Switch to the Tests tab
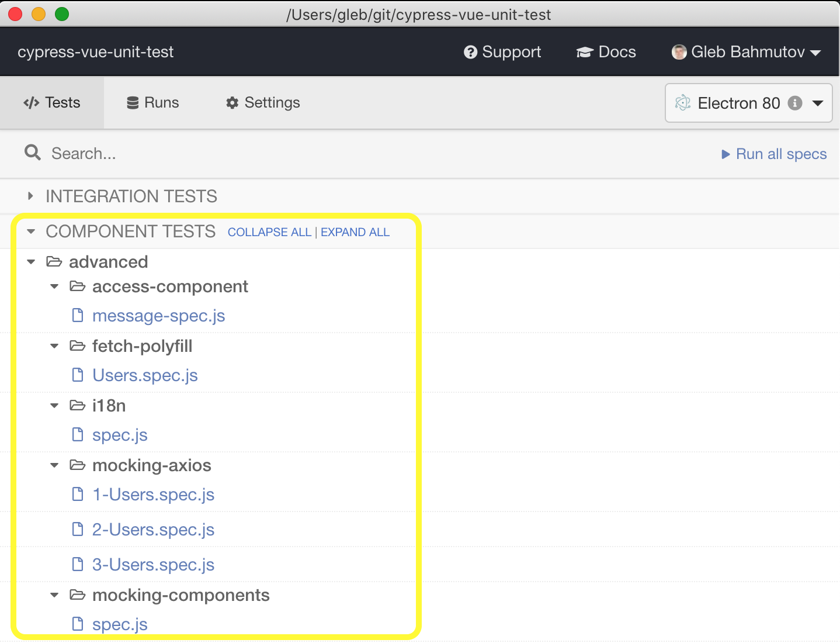Screen dimensions: 840x643 [x=52, y=103]
